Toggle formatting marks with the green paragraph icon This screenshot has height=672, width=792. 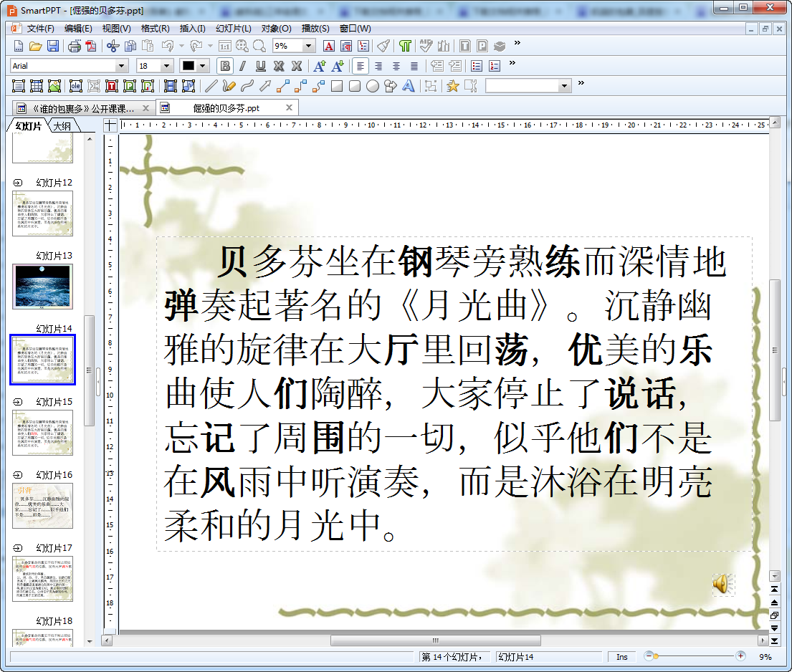[x=405, y=47]
